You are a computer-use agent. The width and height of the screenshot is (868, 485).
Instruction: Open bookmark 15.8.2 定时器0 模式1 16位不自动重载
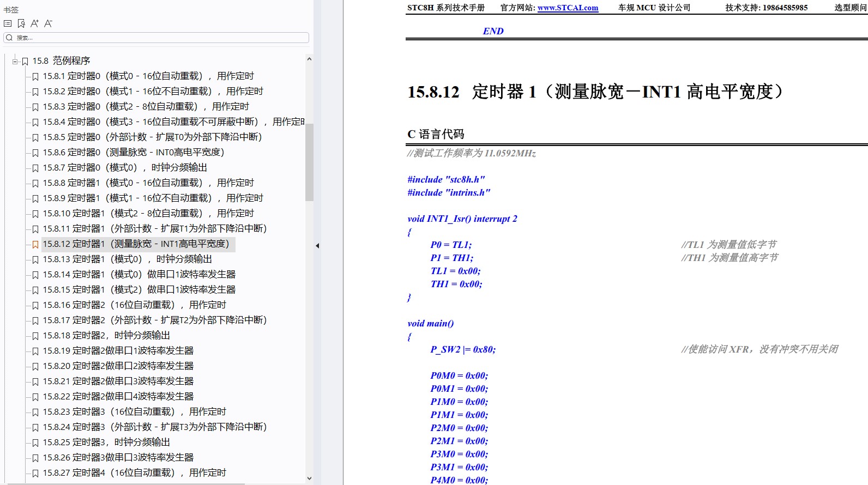(153, 91)
